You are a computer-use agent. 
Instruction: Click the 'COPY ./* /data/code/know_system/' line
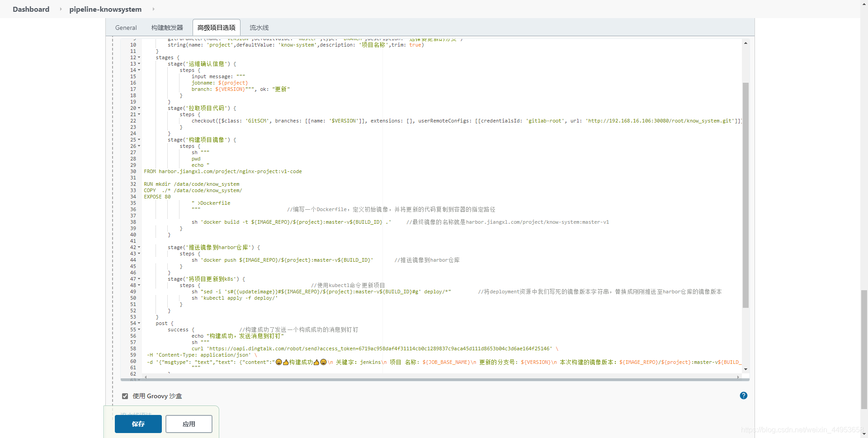point(193,190)
